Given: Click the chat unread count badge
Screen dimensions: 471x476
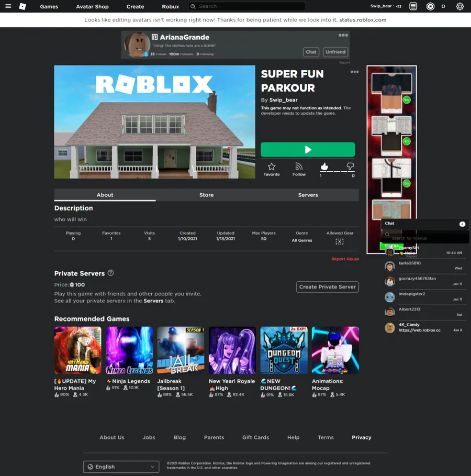Looking at the screenshot, I should (x=462, y=224).
